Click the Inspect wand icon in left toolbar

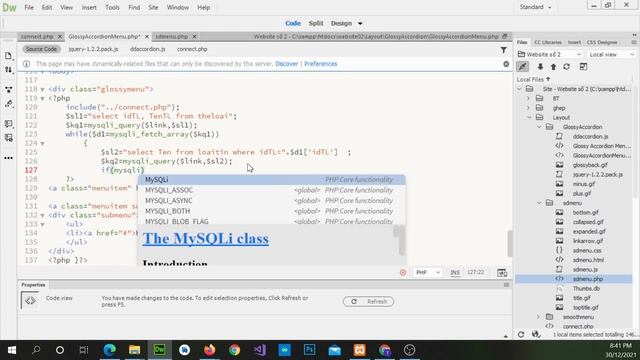[8, 104]
